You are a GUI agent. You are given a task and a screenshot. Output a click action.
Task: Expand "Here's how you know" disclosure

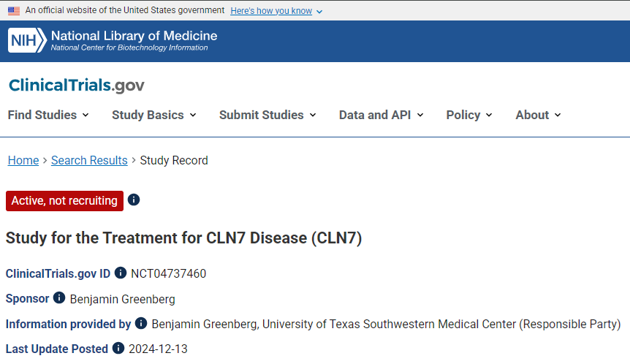pyautogui.click(x=276, y=11)
